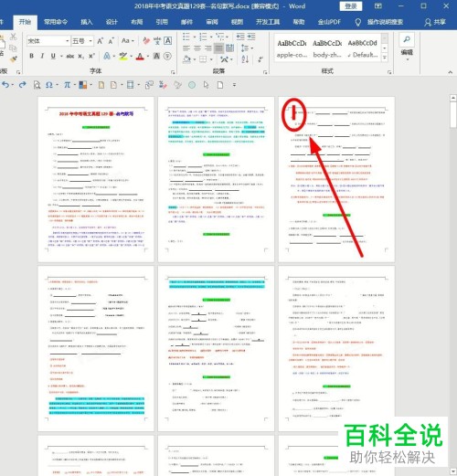Open print preview magnifier icon
This screenshot has height=476, width=457.
point(37,85)
